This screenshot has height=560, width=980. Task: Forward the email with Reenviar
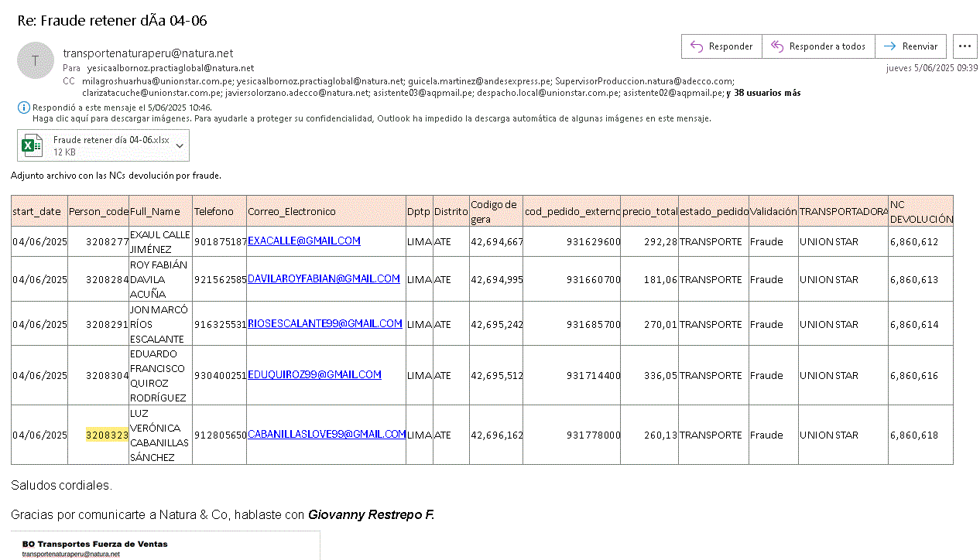tap(910, 46)
